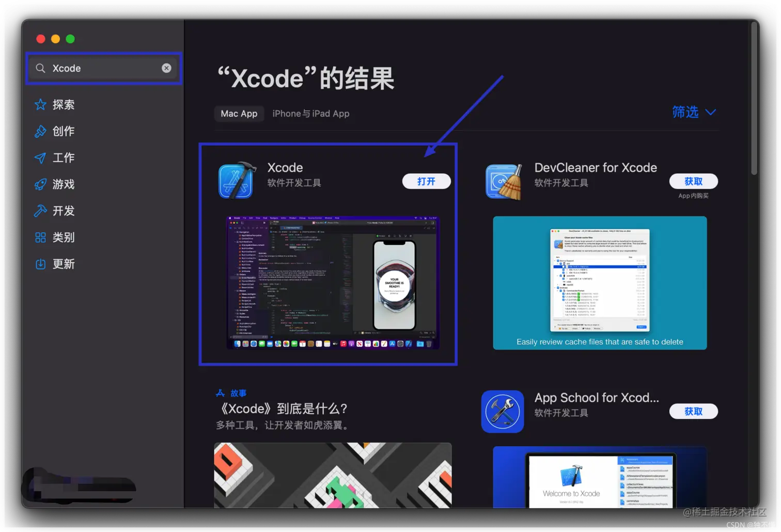Open the DevCleaner for Xcode title

tap(596, 167)
